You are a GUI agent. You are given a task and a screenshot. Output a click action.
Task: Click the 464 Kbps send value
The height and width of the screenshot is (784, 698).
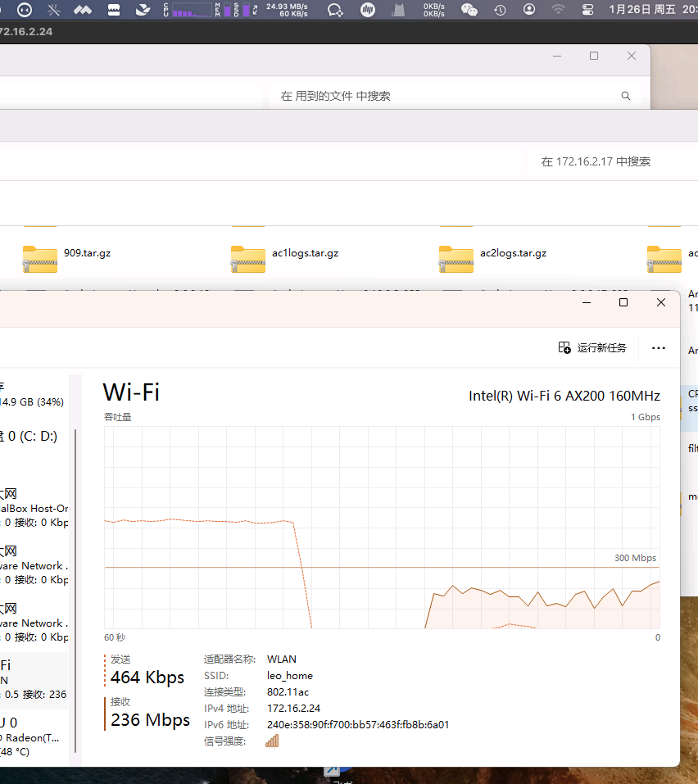(x=147, y=678)
